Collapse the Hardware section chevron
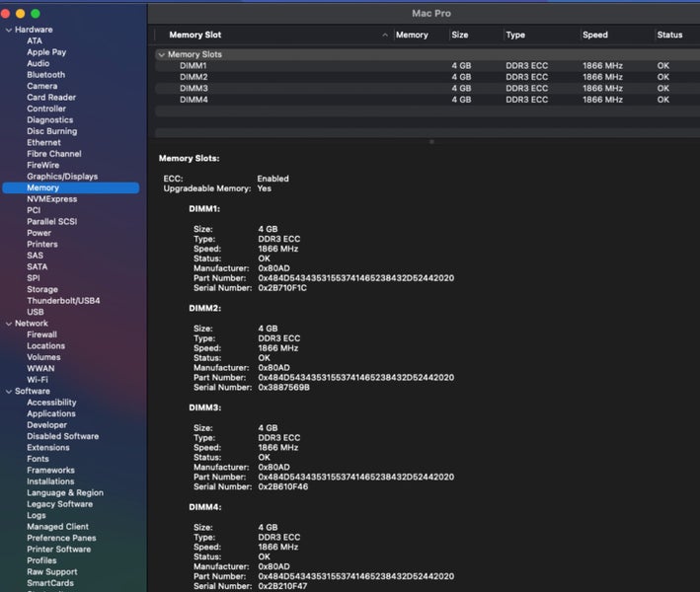Screen dimensions: 700x592 coord(9,30)
